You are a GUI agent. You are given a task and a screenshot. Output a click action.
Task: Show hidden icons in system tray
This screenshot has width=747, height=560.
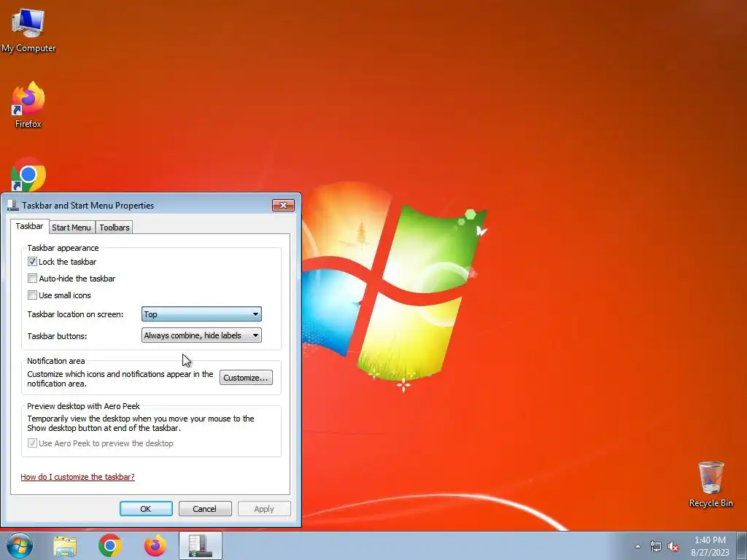[638, 546]
